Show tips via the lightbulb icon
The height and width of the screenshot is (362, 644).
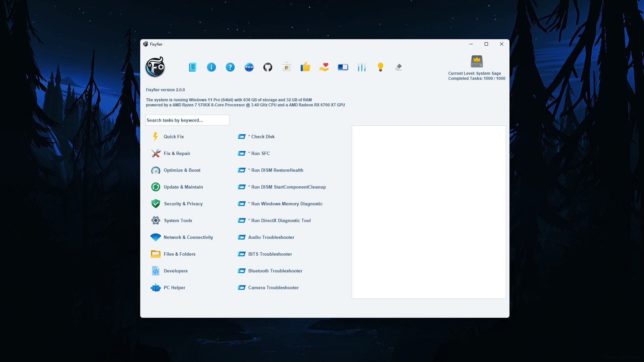380,67
